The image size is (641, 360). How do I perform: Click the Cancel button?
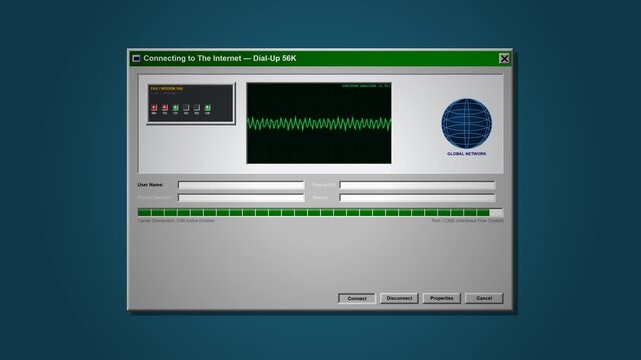point(484,298)
